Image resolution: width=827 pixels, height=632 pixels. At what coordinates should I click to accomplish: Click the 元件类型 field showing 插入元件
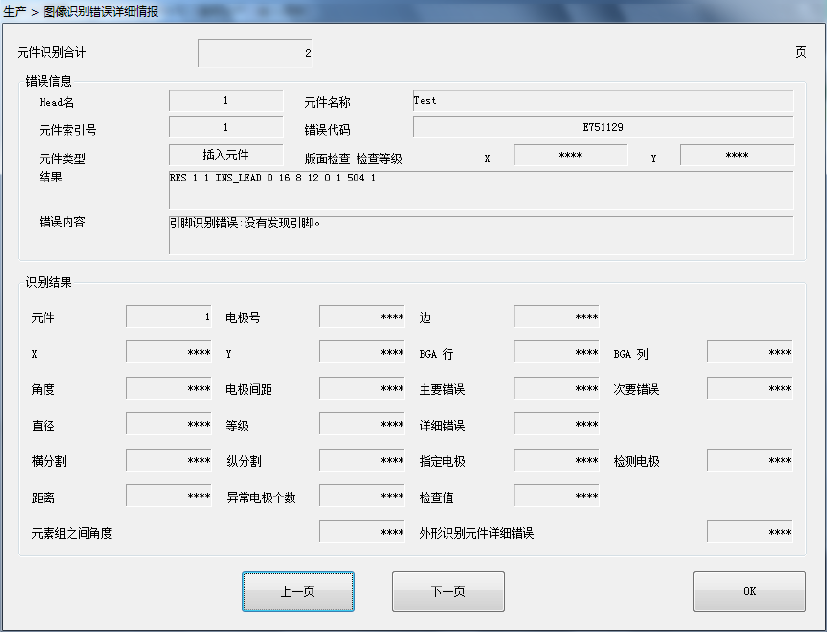pos(226,155)
